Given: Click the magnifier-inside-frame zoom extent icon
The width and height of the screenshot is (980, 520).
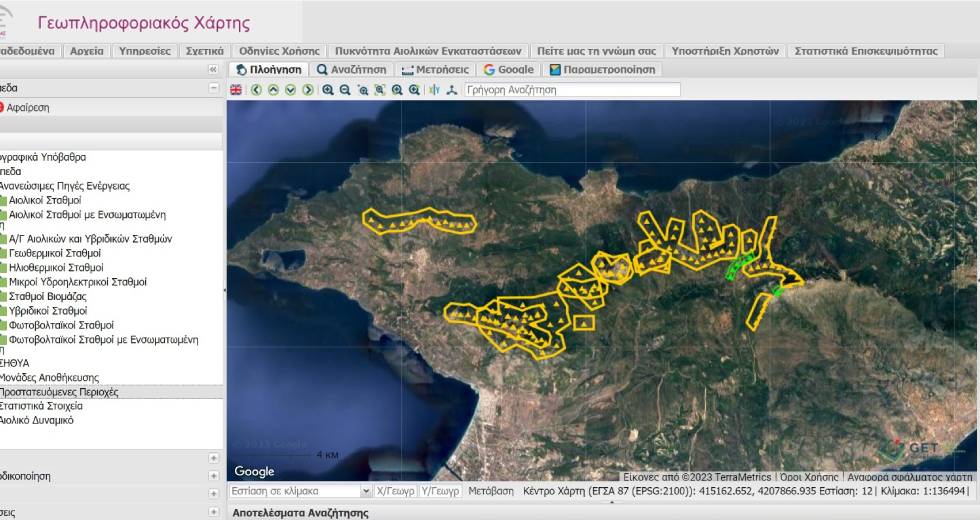Looking at the screenshot, I should coord(379,90).
